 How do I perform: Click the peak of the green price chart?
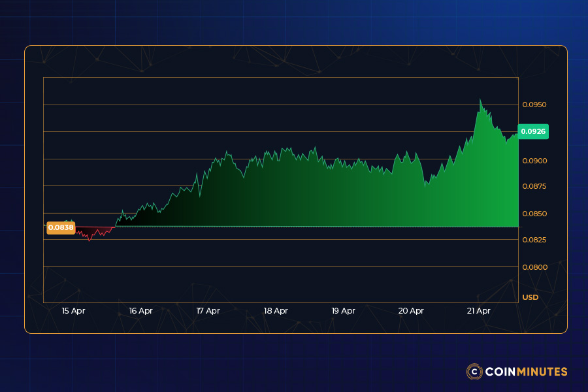coord(482,99)
